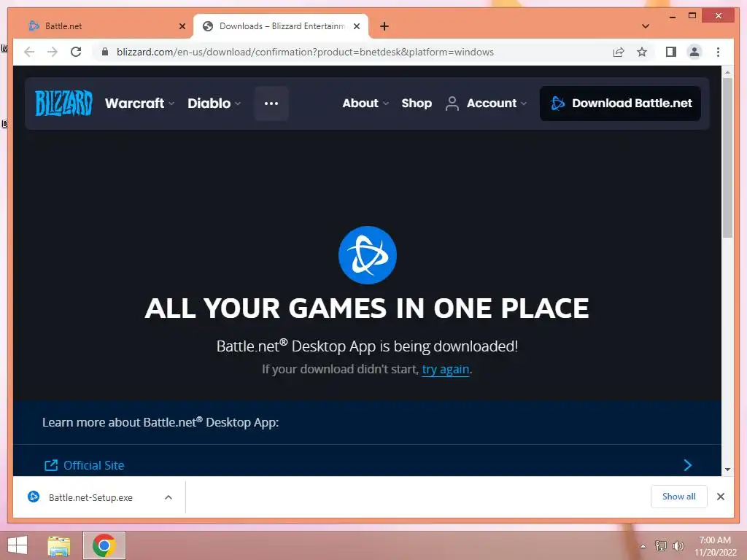Click the page vertical scrollbar thumb
747x560 pixels.
(x=727, y=157)
